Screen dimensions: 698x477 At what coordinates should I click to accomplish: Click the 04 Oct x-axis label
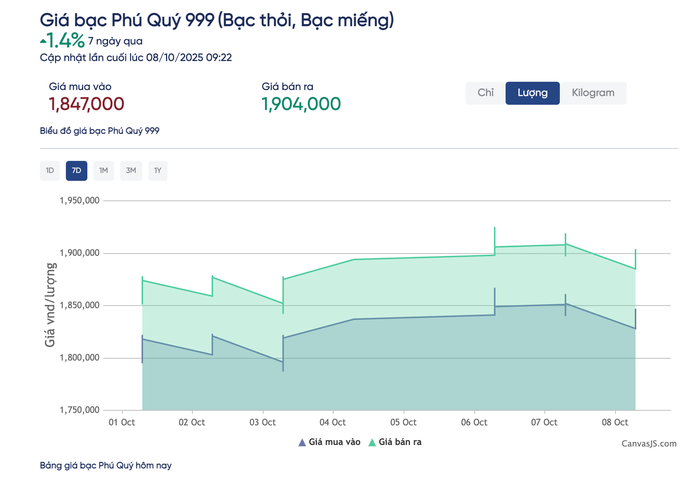pyautogui.click(x=332, y=423)
